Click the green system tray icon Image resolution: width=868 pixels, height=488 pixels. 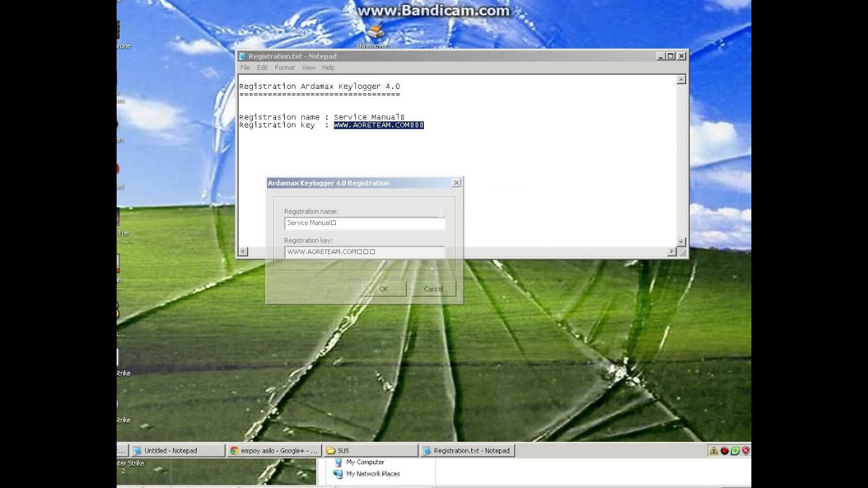click(x=735, y=451)
